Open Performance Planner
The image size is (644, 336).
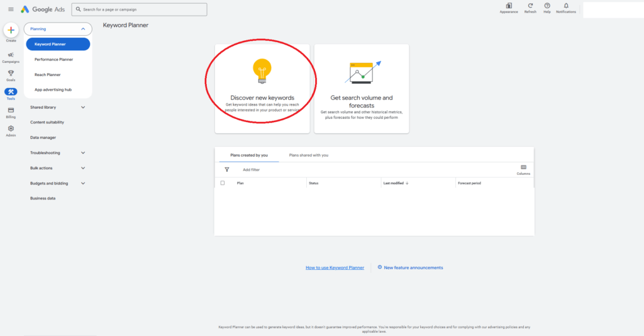pyautogui.click(x=54, y=59)
